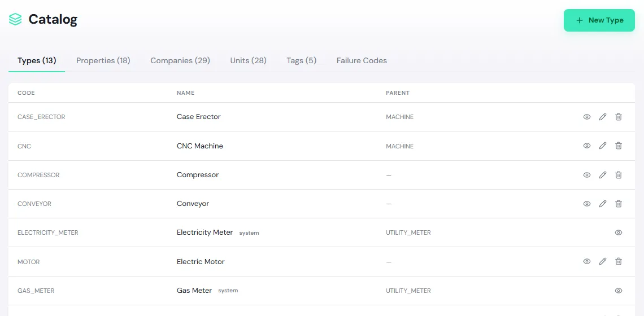Click the Catalog page title

click(x=53, y=19)
